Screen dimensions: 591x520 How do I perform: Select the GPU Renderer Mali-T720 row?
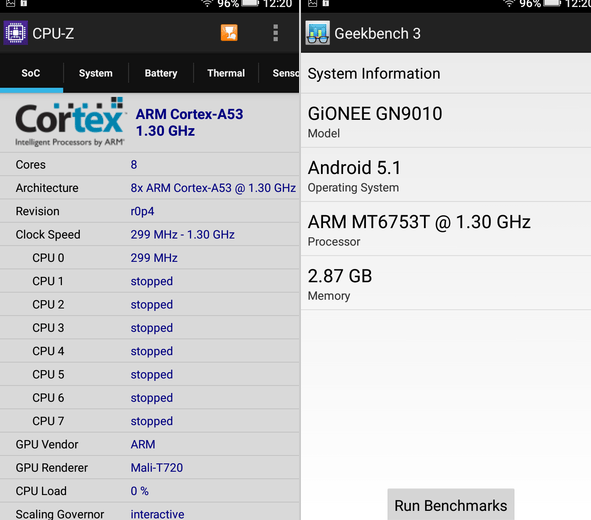pyautogui.click(x=150, y=468)
